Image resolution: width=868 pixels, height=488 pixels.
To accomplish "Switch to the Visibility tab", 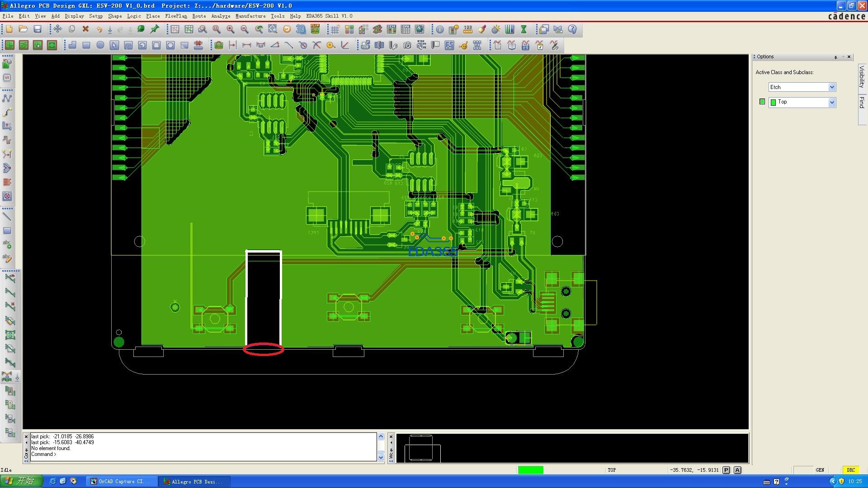I will pos(862,77).
